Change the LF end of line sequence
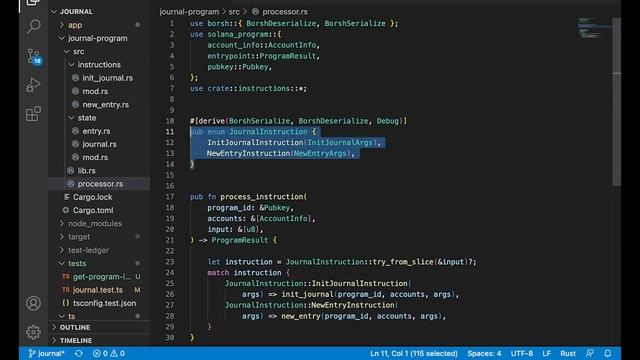The image size is (640, 360). pyautogui.click(x=547, y=353)
